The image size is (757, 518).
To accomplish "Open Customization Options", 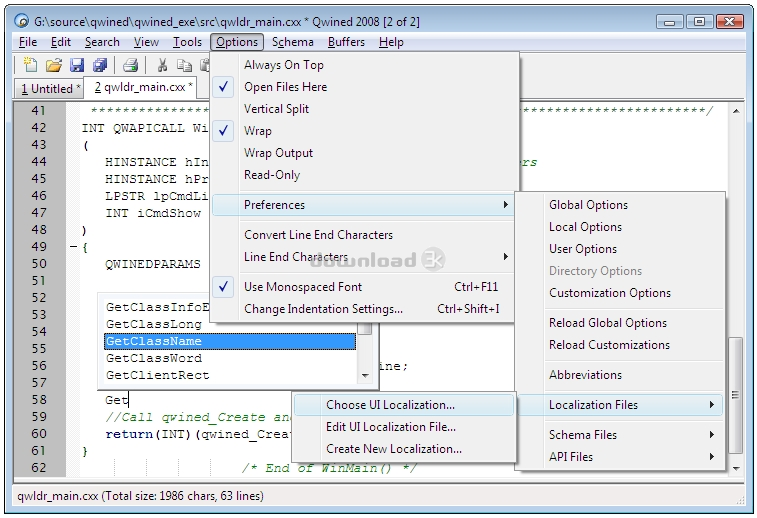I will (x=620, y=293).
